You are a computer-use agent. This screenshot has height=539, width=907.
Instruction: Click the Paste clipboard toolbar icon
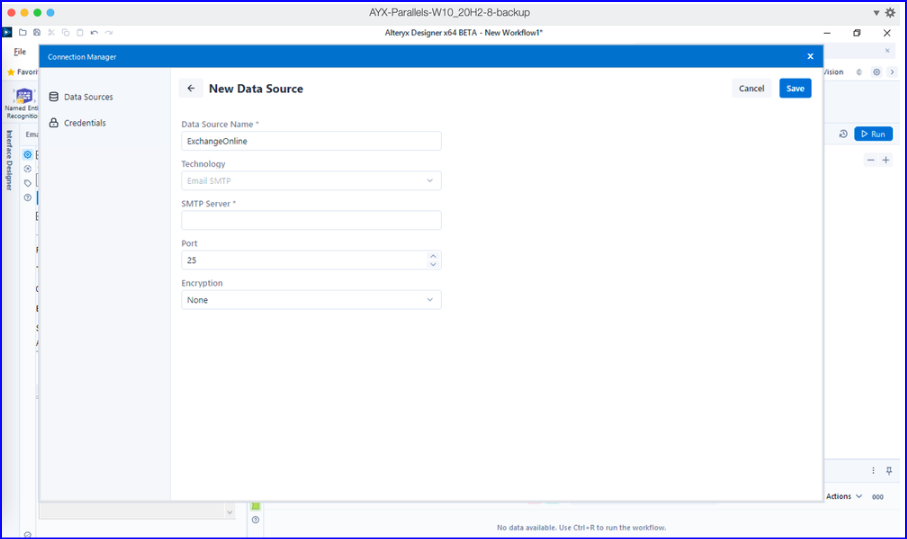tap(80, 32)
